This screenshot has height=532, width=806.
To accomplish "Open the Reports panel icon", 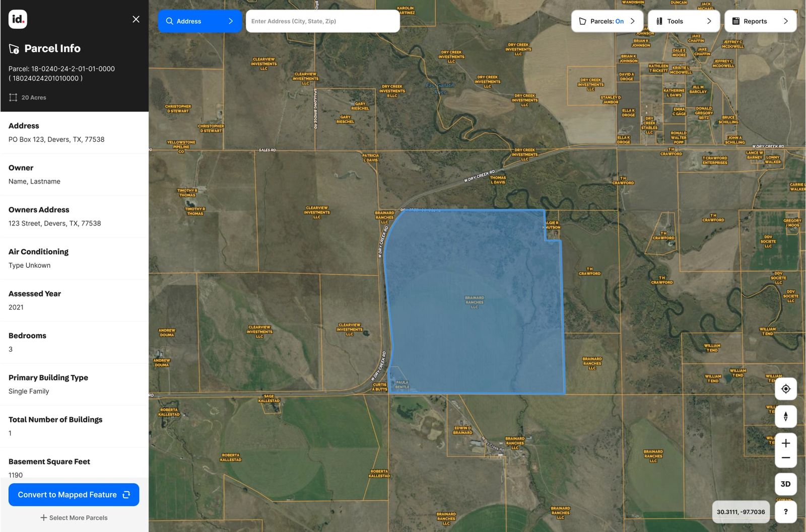I will pyautogui.click(x=735, y=21).
